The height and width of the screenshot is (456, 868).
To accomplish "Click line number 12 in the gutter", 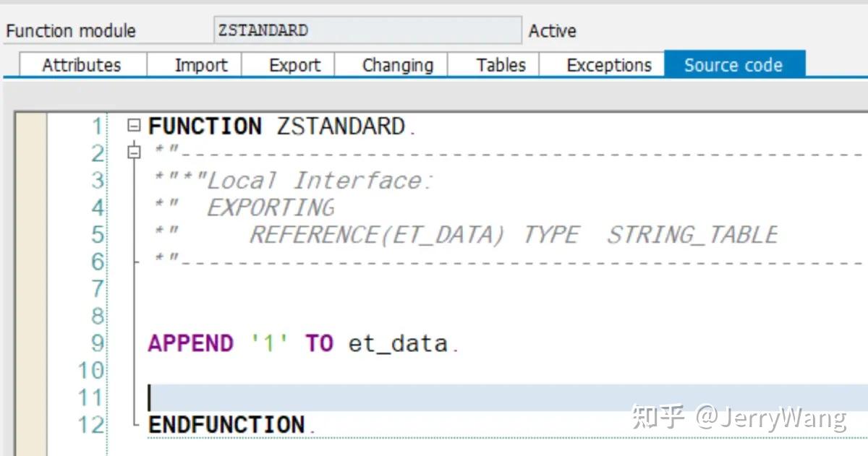I will click(x=91, y=424).
